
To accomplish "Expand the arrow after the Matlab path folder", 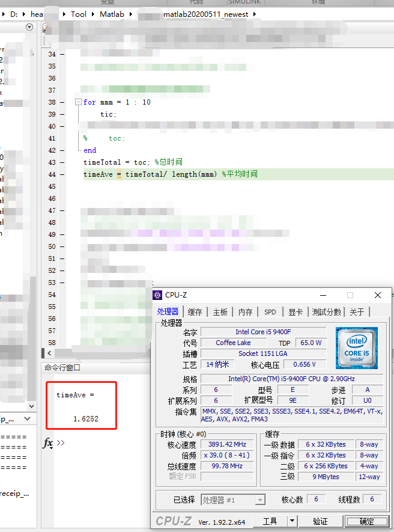I will tap(130, 14).
